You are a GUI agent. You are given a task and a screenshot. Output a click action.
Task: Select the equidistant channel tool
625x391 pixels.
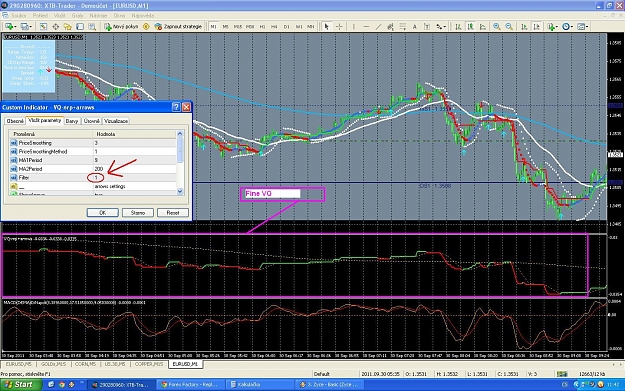click(390, 27)
